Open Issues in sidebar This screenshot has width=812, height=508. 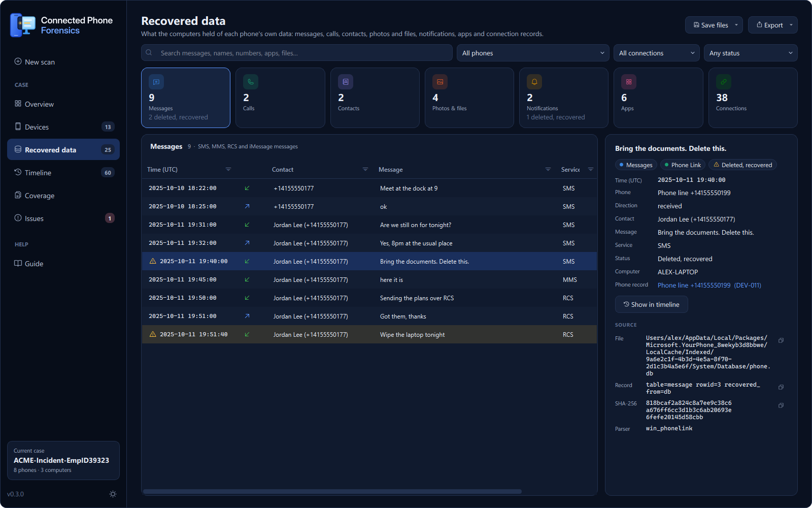click(63, 218)
